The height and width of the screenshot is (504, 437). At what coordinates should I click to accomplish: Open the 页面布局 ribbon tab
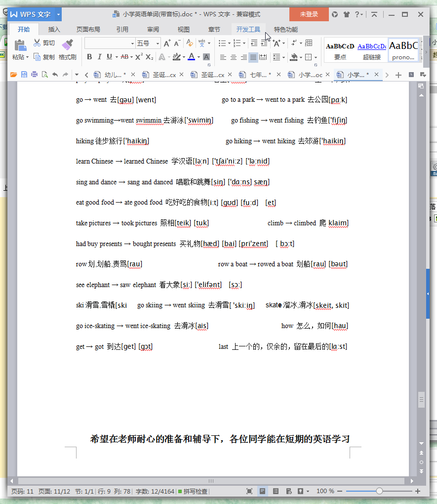tap(88, 29)
